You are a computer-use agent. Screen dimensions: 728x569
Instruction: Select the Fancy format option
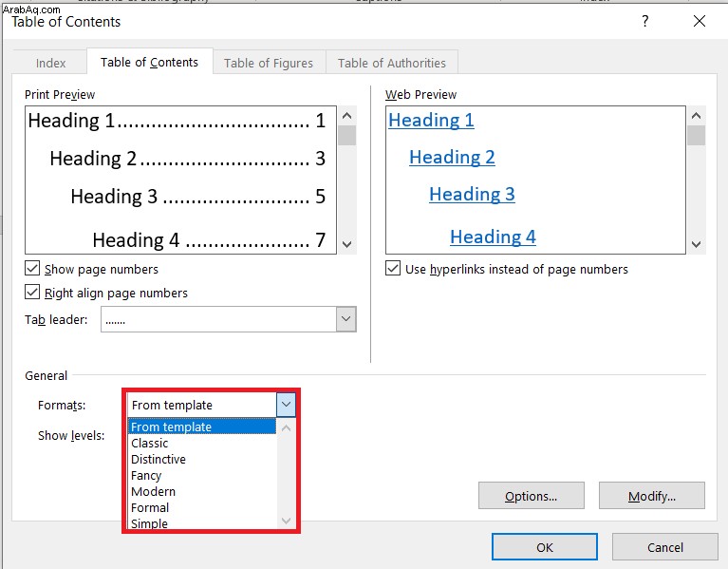[x=202, y=475]
